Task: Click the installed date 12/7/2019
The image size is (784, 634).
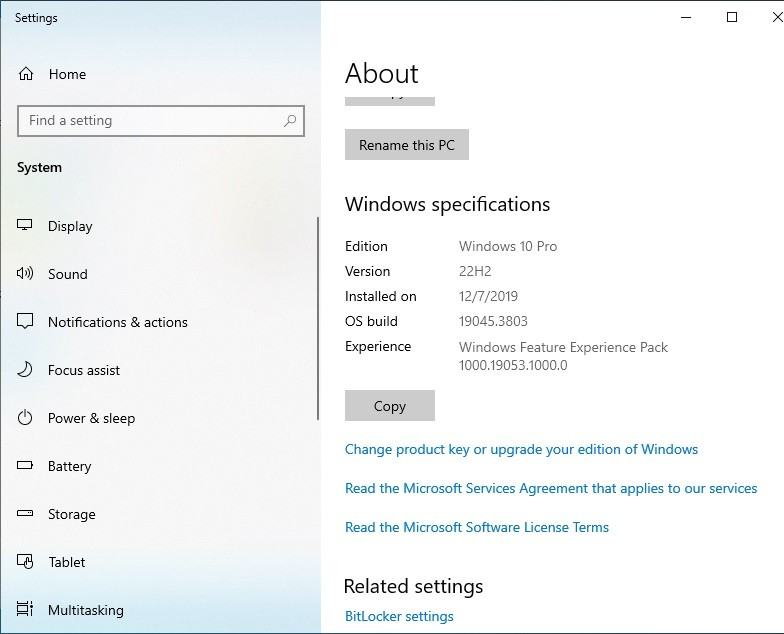Action: 488,296
